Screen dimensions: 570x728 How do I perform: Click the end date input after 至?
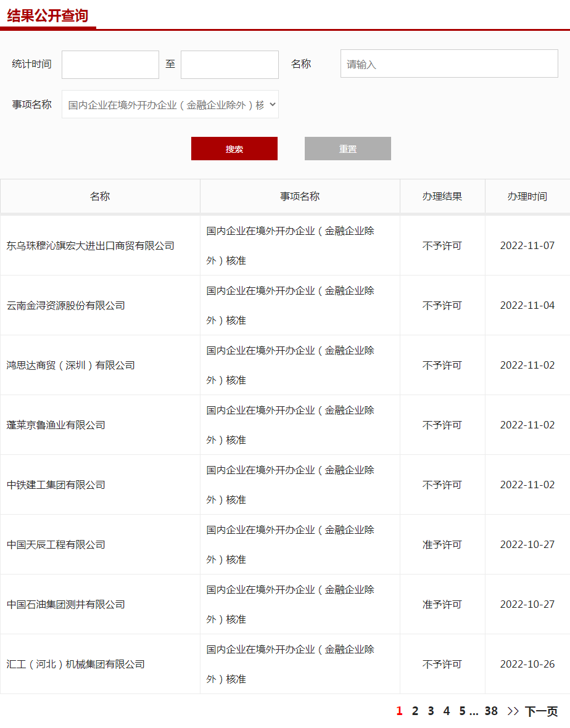pyautogui.click(x=229, y=65)
